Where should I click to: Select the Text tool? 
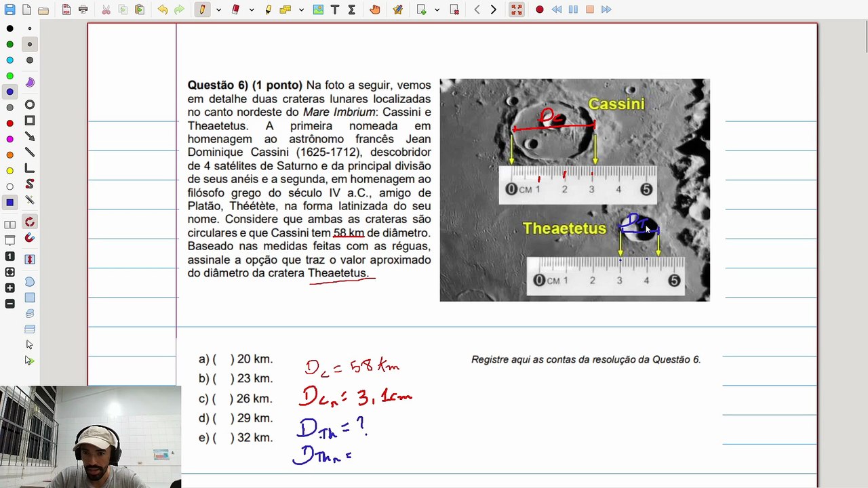(x=335, y=9)
